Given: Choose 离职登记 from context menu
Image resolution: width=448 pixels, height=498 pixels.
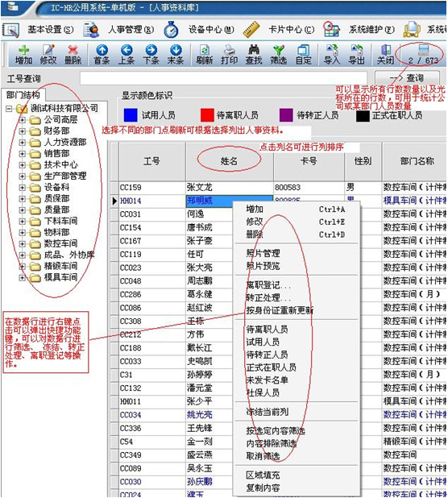Looking at the screenshot, I should coord(268,285).
